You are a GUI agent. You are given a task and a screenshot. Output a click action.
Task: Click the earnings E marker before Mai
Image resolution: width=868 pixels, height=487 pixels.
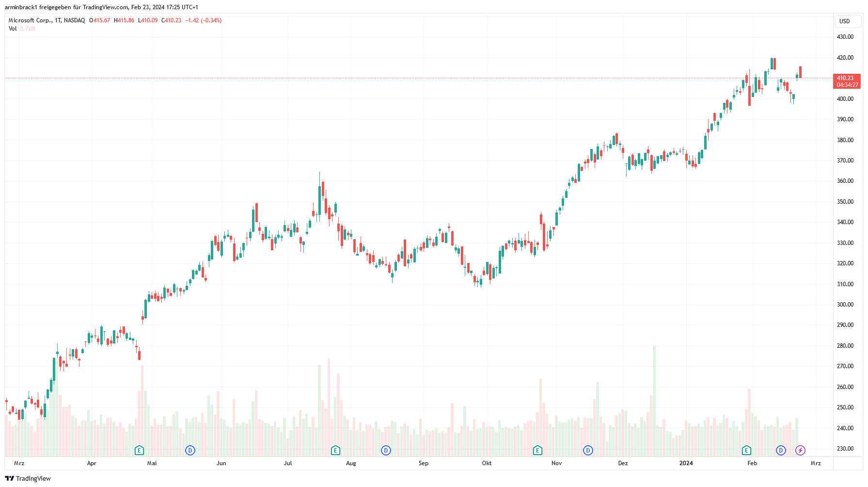[x=139, y=451]
